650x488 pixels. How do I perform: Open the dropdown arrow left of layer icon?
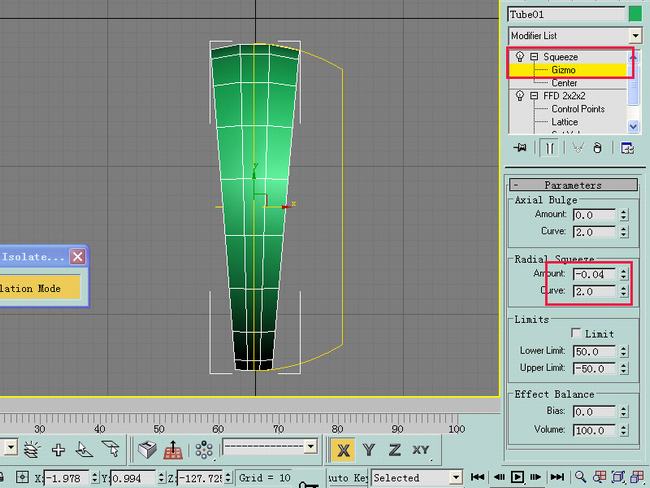pyautogui.click(x=11, y=447)
